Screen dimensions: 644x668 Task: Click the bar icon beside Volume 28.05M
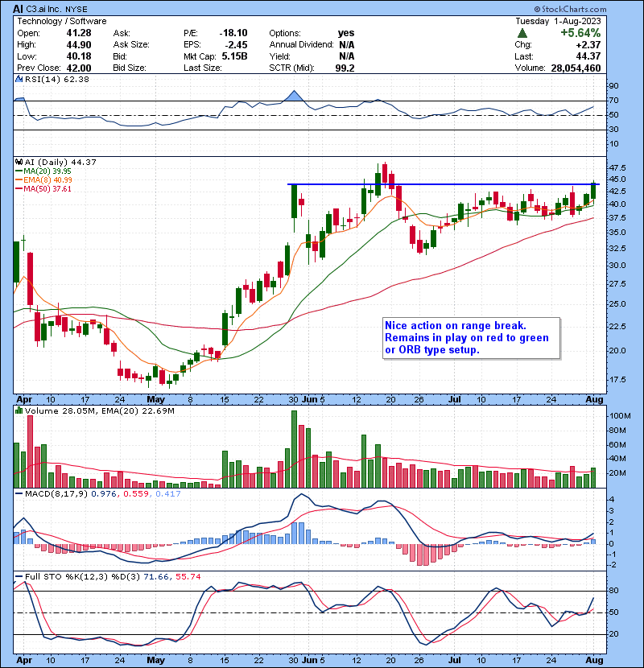pos(19,410)
